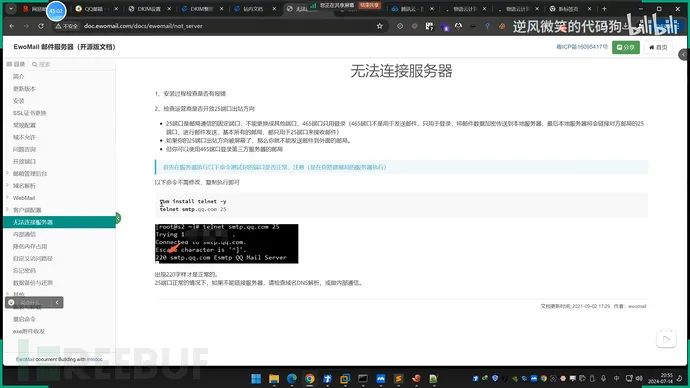
Task: Open the tab search dropdown at the left of the tab strip
Action: (11, 9)
